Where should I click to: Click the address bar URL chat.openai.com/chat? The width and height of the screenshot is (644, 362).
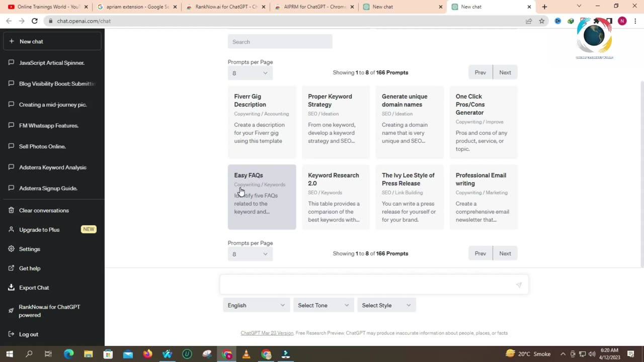coord(84,21)
